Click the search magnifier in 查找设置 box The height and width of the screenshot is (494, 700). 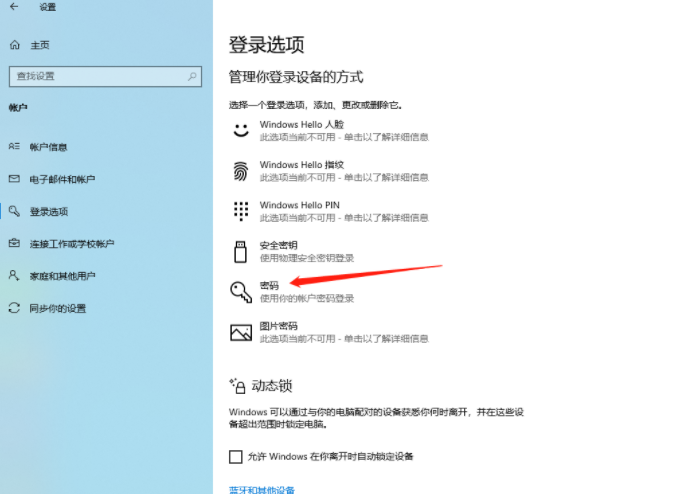tap(192, 76)
